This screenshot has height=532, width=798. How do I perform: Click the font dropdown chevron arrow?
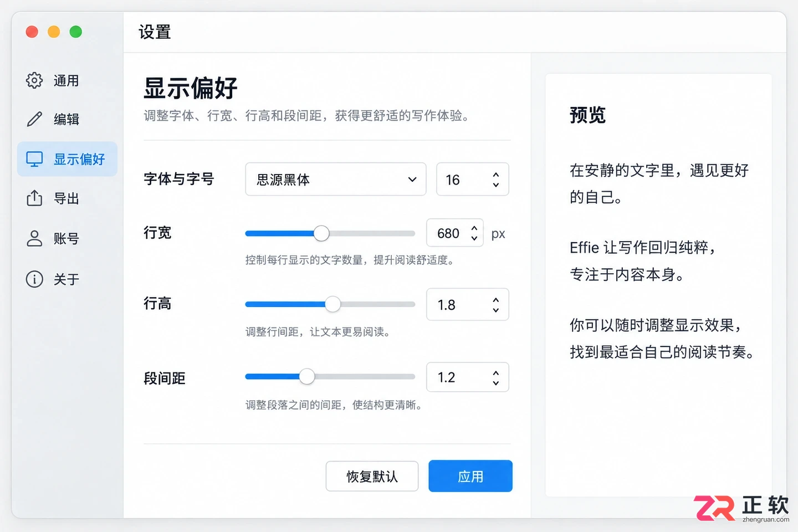point(412,180)
